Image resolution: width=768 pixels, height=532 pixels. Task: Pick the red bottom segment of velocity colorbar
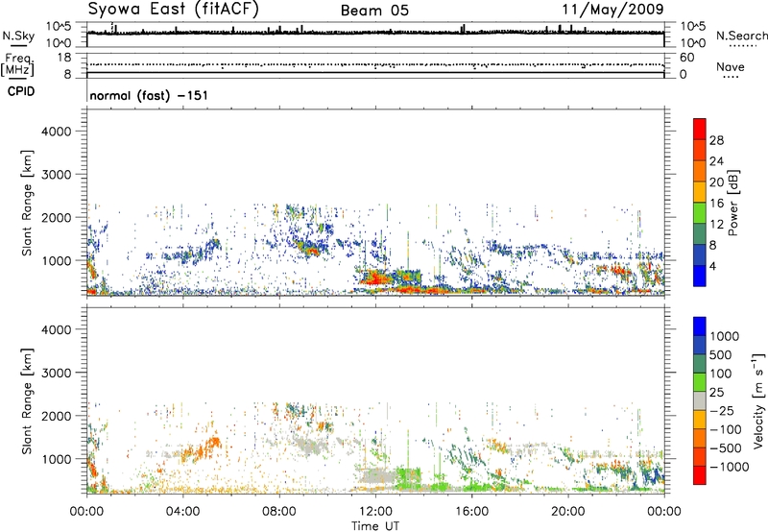[700, 475]
